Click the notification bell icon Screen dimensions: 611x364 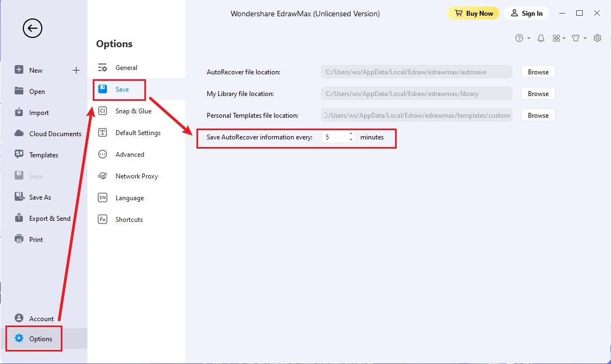pyautogui.click(x=541, y=38)
